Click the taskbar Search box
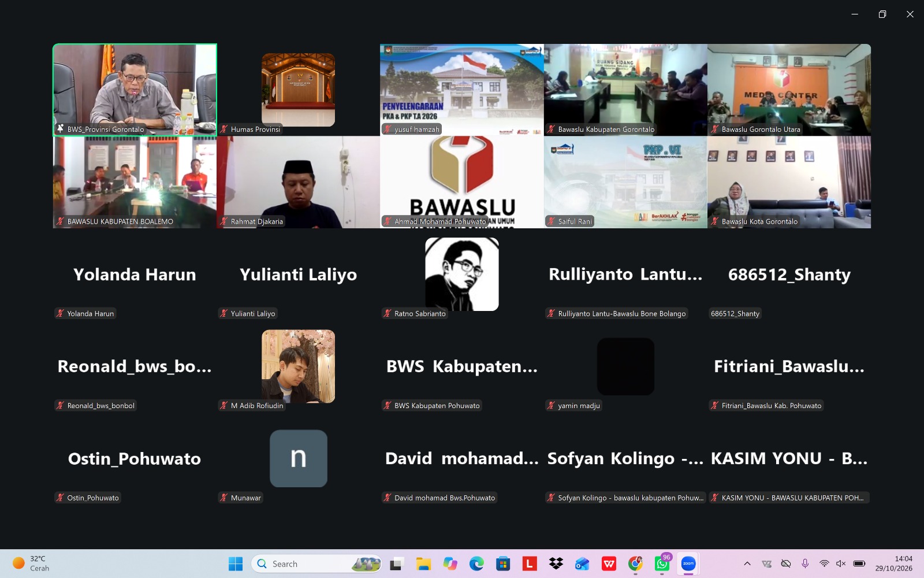 click(x=316, y=564)
